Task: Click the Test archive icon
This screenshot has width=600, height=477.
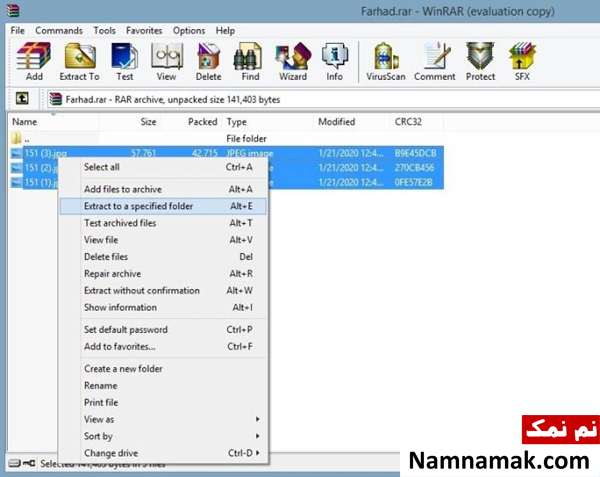Action: (x=125, y=61)
